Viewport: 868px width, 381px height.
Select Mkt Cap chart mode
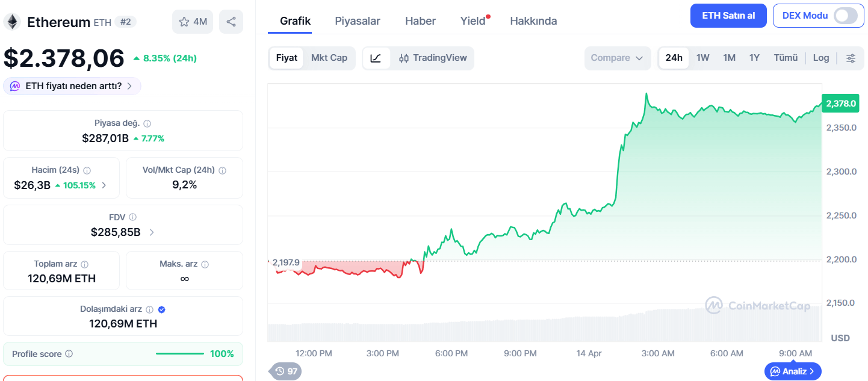pyautogui.click(x=329, y=58)
